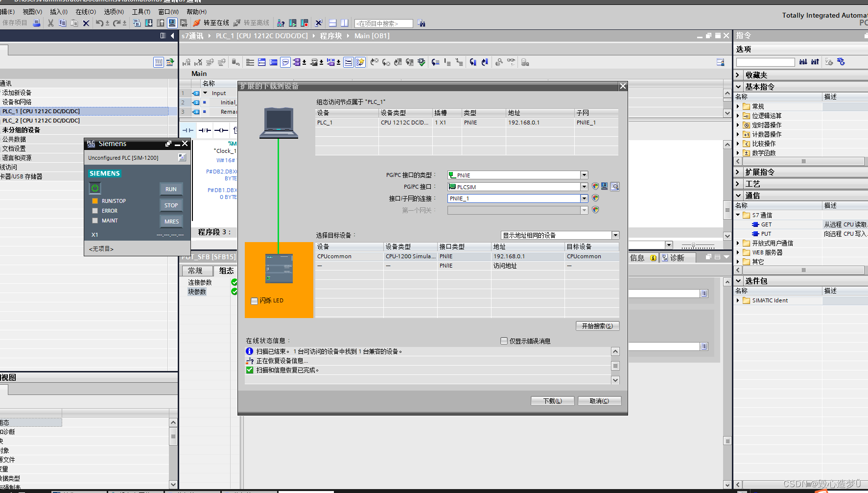Click the instruction search input field
The image size is (868, 493).
[765, 62]
